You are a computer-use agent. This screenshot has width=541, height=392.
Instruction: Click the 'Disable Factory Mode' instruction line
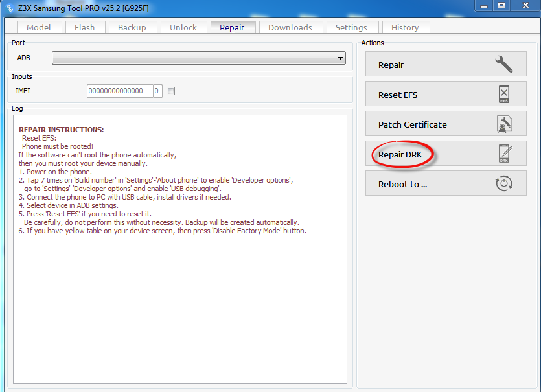pos(162,231)
